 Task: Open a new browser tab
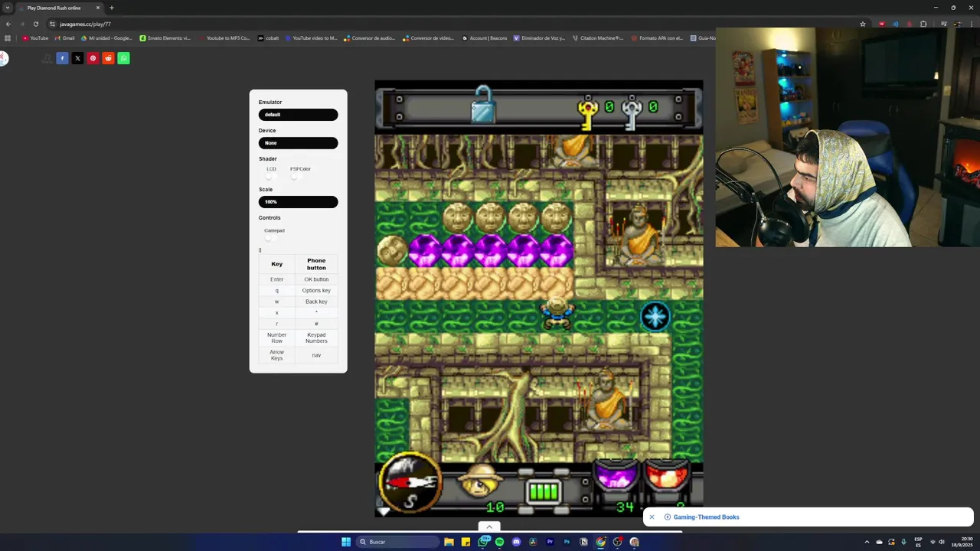tap(112, 8)
